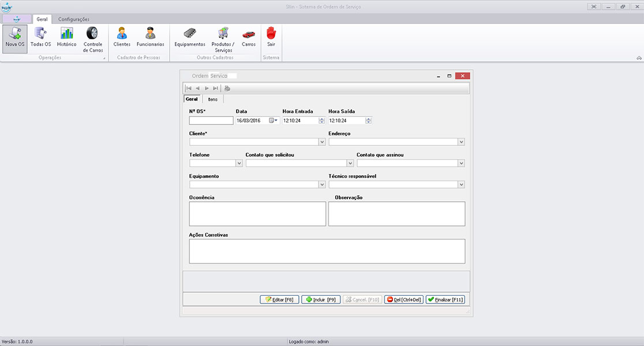Screen dimensions: 644x346
Task: Minimize the Ordem Serviço window
Action: click(439, 76)
